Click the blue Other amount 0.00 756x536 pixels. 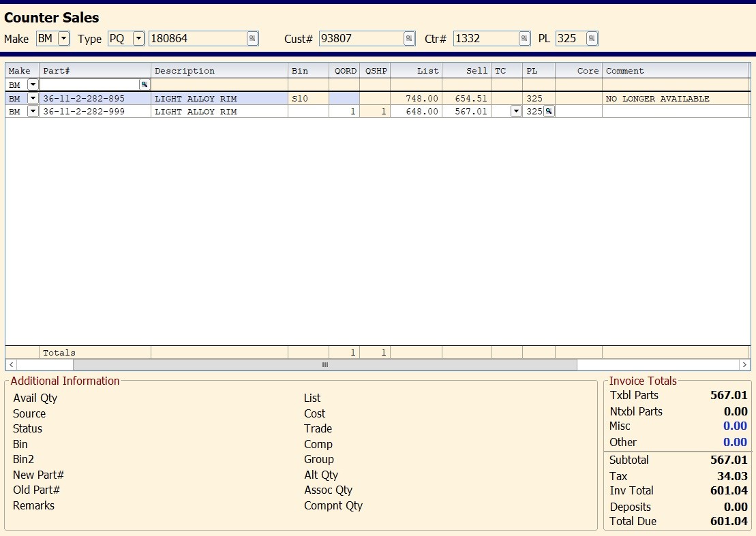(x=735, y=442)
